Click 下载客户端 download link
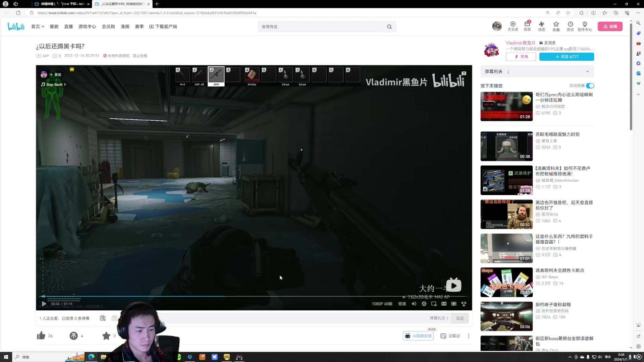The image size is (644, 362). (163, 26)
